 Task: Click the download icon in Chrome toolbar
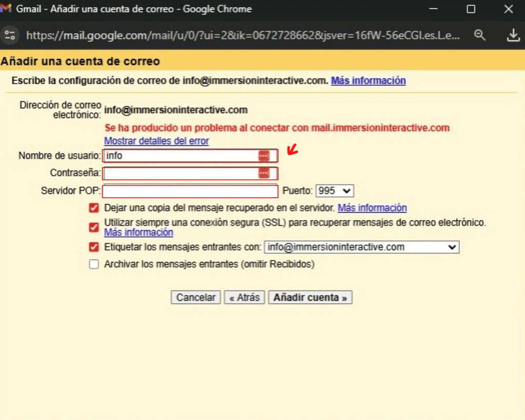coord(513,35)
